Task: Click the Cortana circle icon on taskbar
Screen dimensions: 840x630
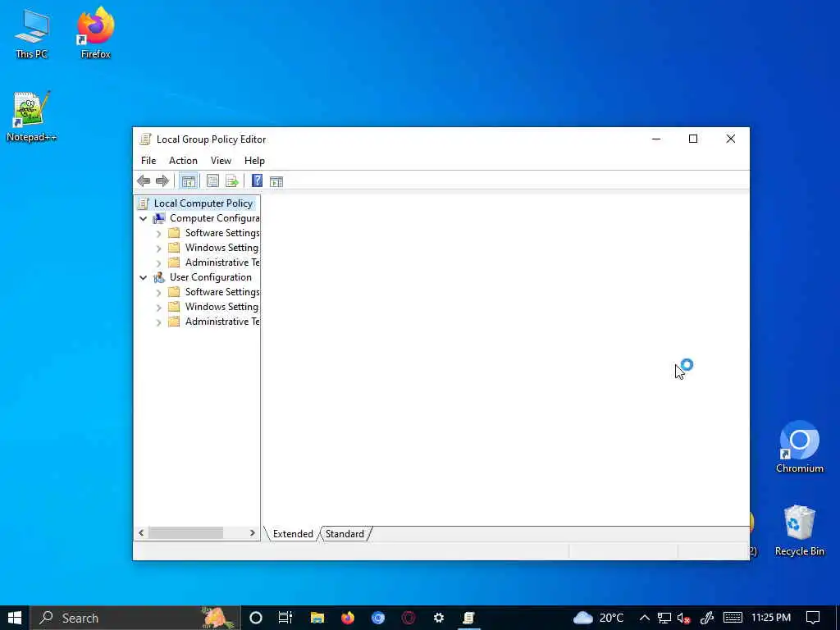Action: coord(256,618)
